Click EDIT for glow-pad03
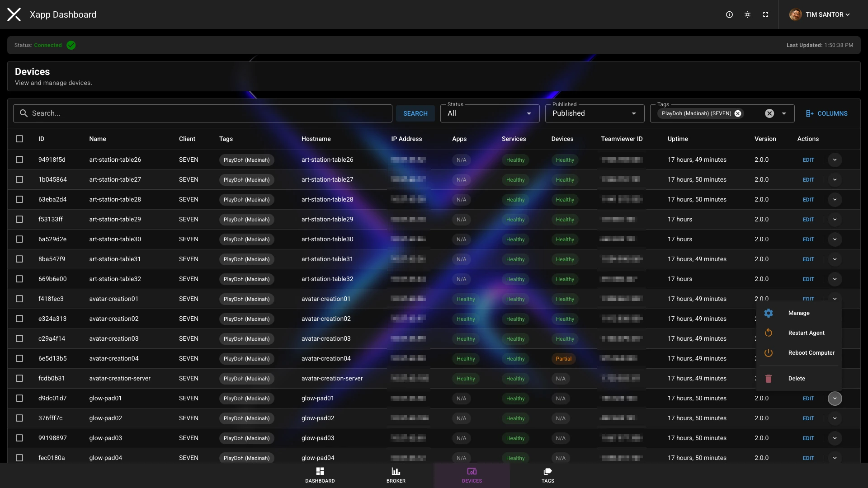 [x=808, y=438]
